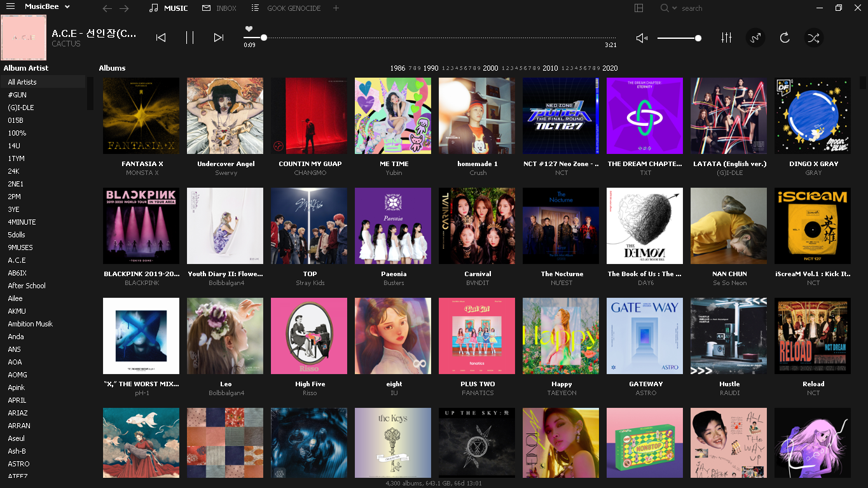Open the equalizer controls icon
This screenshot has height=488, width=868.
727,38
